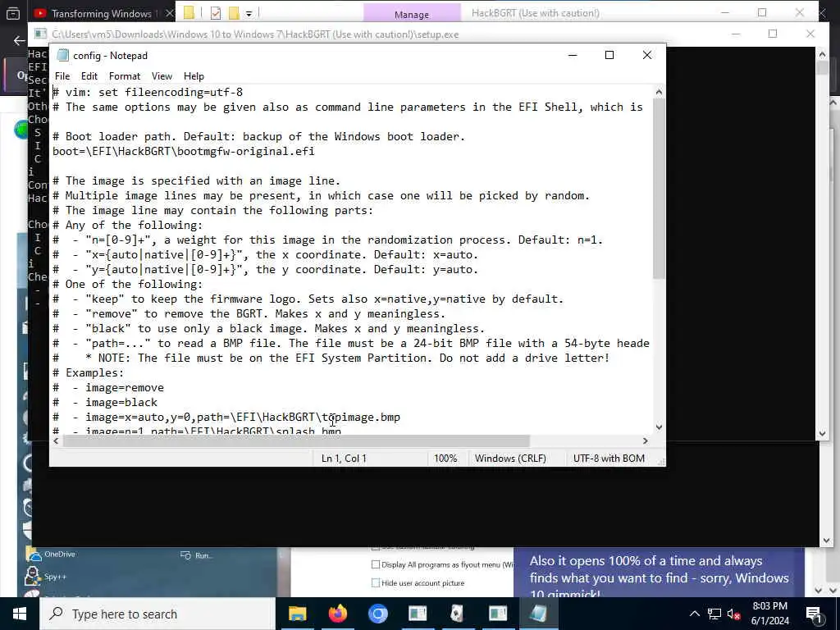Click the folder icon in Explorer quick access toolbar

click(x=189, y=13)
